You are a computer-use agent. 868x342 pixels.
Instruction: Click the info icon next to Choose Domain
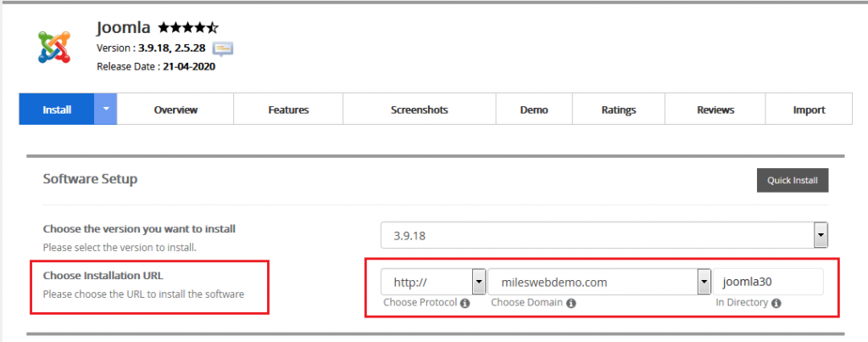pyautogui.click(x=570, y=303)
